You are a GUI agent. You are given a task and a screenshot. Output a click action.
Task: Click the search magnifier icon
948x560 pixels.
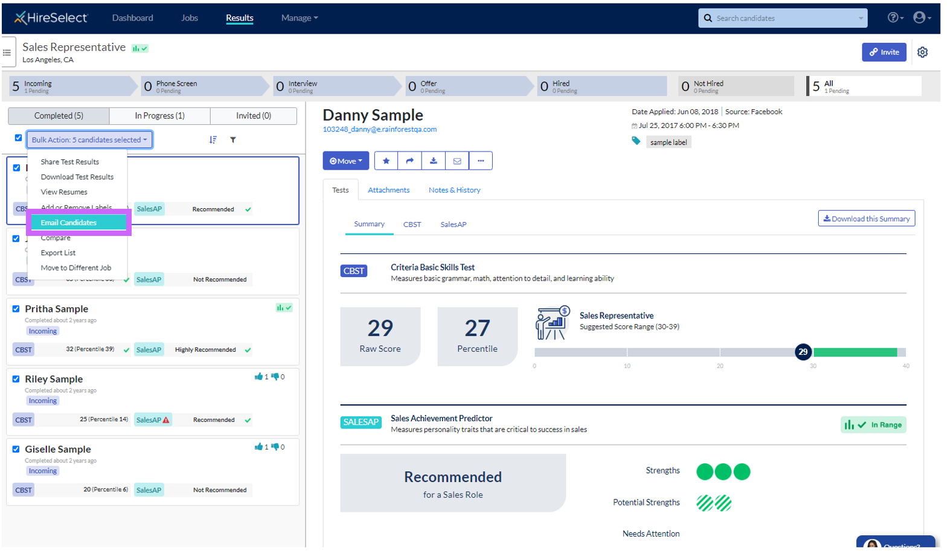click(x=708, y=18)
